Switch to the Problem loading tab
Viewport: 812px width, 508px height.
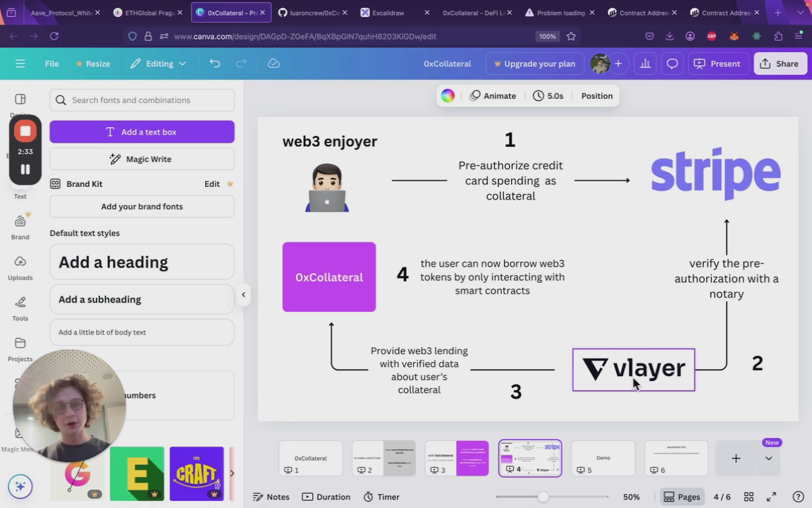[x=559, y=13]
